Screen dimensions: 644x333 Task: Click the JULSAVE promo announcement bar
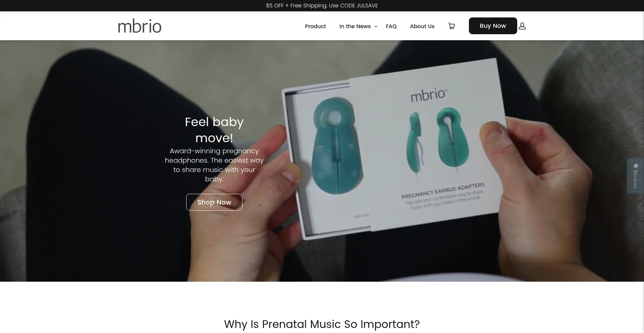click(322, 6)
